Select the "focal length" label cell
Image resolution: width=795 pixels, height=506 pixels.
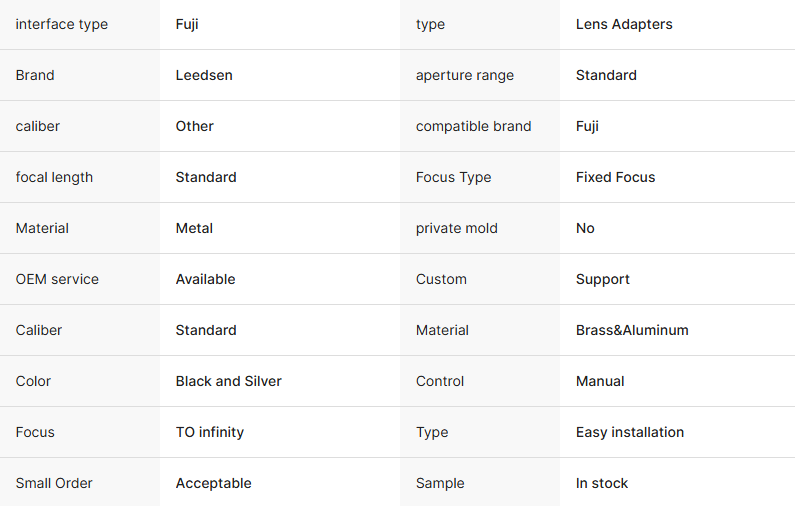pos(54,177)
